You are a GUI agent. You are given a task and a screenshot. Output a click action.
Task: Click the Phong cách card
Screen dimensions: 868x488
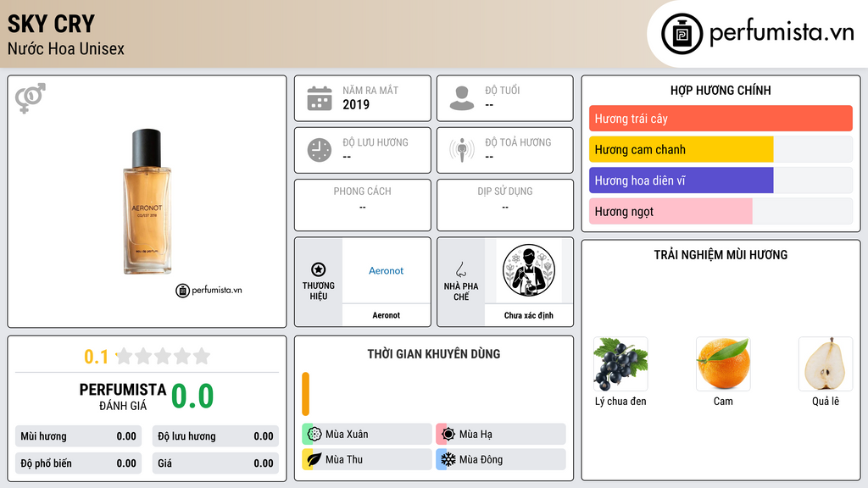click(x=363, y=205)
